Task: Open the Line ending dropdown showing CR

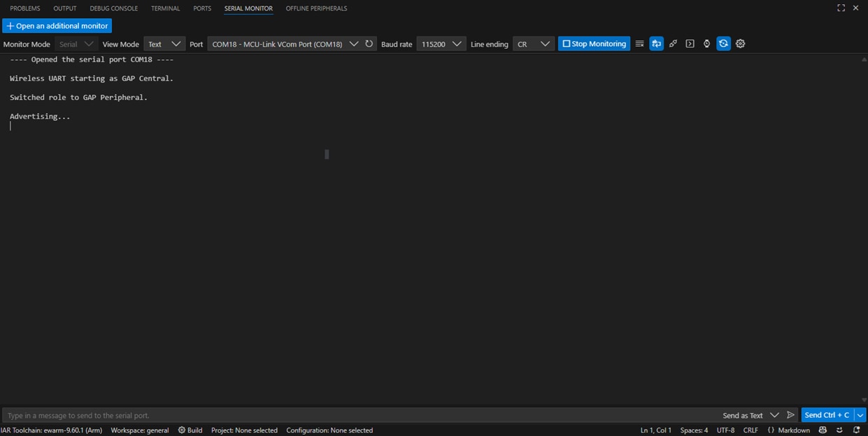Action: (x=533, y=43)
